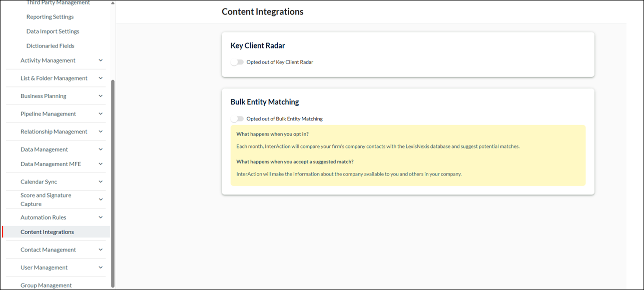Toggle the Key Client Radar opt-in switch
644x290 pixels.
237,62
